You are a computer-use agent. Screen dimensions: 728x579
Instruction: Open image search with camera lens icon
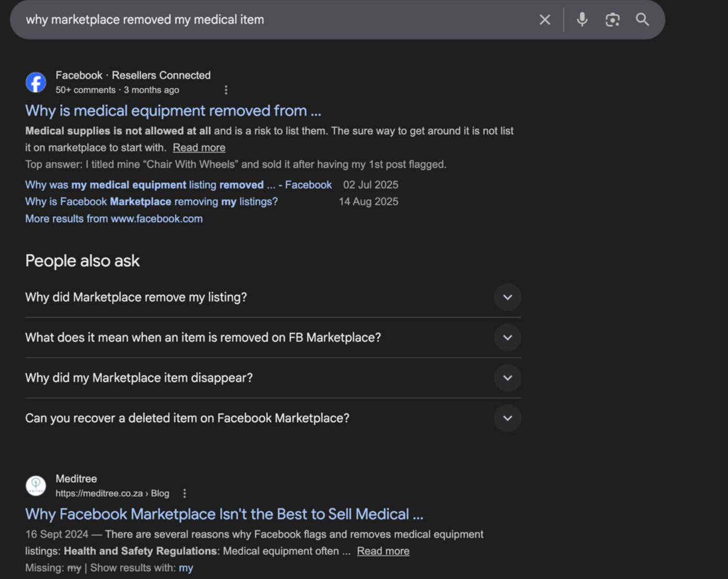[612, 20]
